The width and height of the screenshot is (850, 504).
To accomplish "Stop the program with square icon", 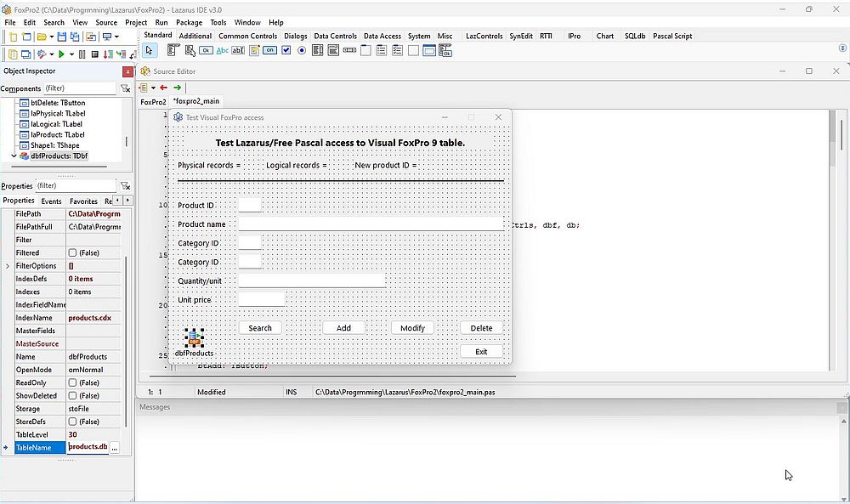I will point(95,54).
